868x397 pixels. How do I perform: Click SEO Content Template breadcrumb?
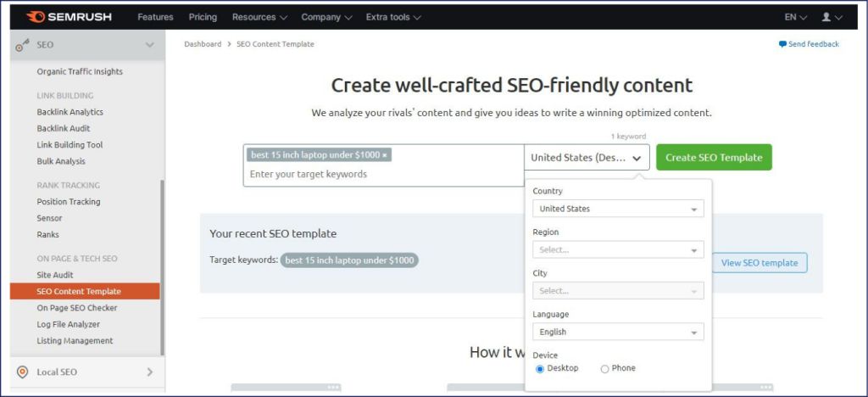point(275,44)
